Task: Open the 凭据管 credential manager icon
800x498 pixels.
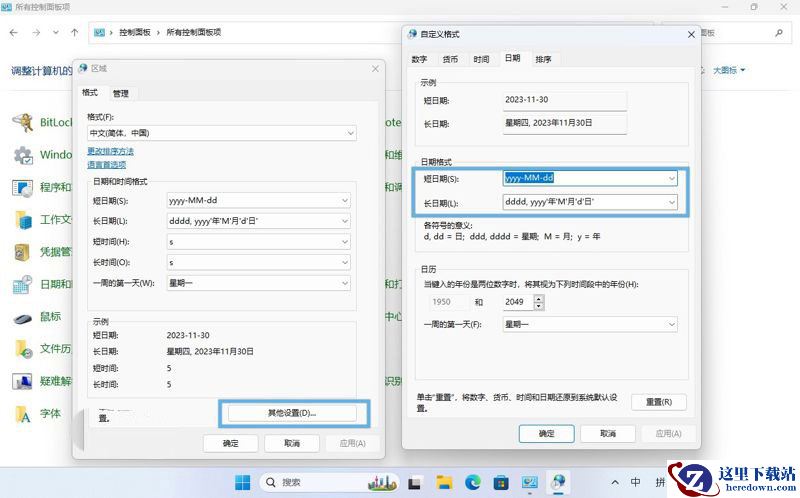Action: click(x=23, y=252)
